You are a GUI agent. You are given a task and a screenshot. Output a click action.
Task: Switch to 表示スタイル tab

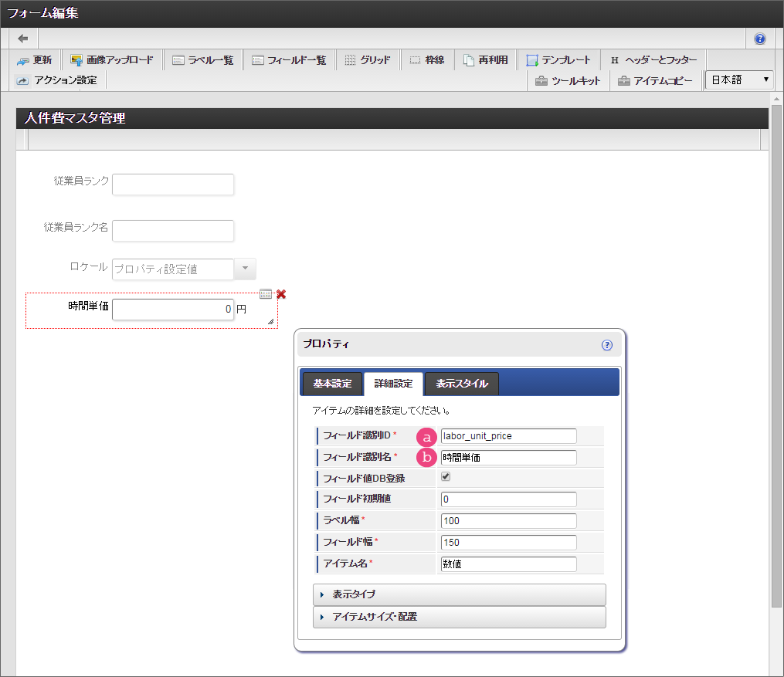pos(461,384)
